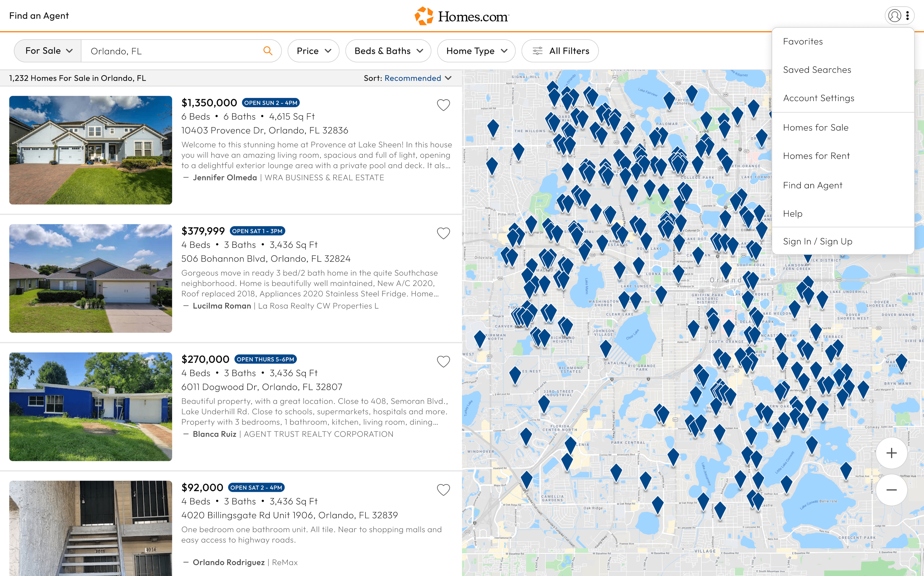Image resolution: width=924 pixels, height=576 pixels.
Task: Open the Bohannon Blvd house photo
Action: coord(91,278)
